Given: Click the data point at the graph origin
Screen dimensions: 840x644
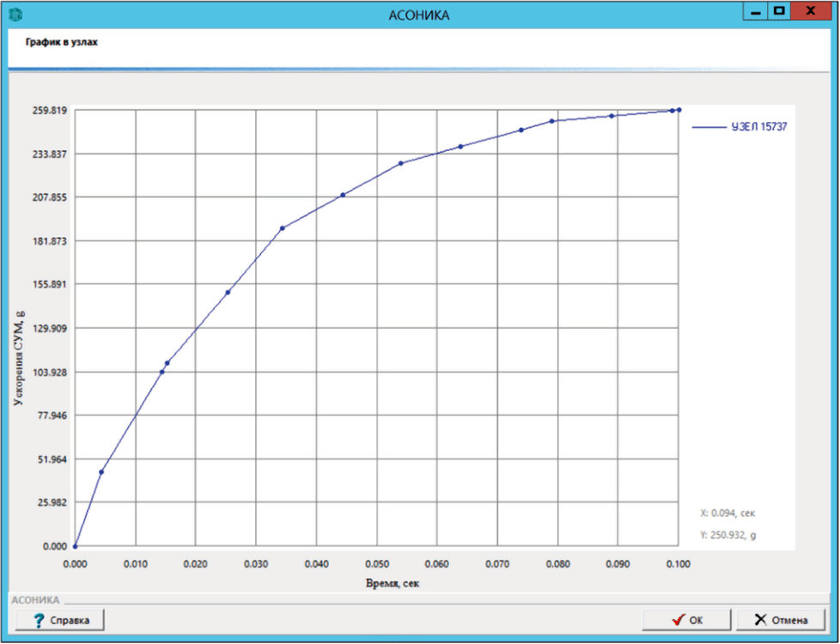Looking at the screenshot, I should click(75, 546).
